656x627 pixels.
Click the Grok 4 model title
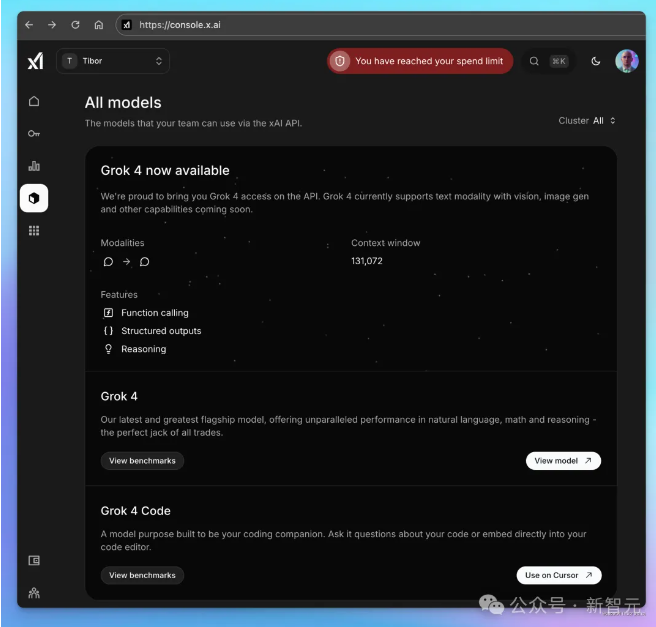click(119, 397)
